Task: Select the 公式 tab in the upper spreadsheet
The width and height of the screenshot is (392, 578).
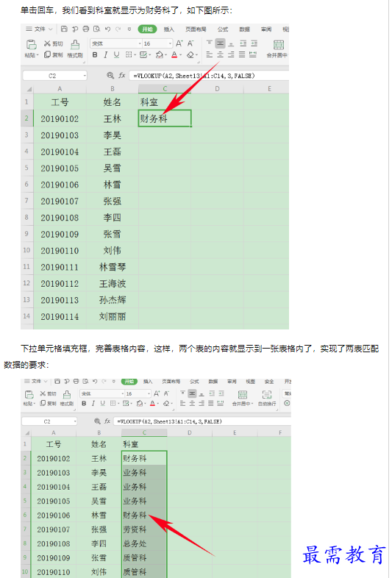Action: pyautogui.click(x=223, y=29)
